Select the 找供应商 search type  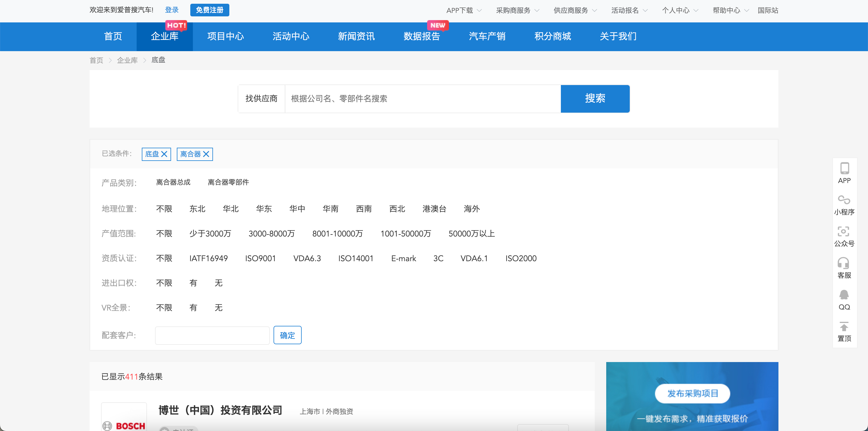[261, 99]
